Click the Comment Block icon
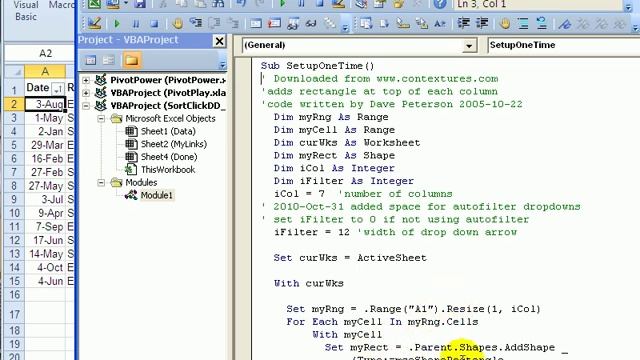 [523, 23]
